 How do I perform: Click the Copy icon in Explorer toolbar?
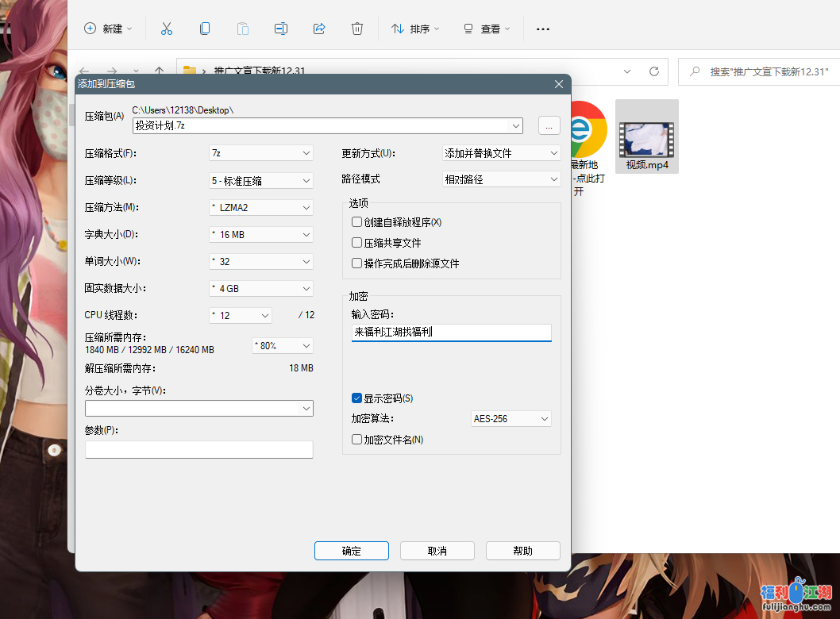point(205,29)
